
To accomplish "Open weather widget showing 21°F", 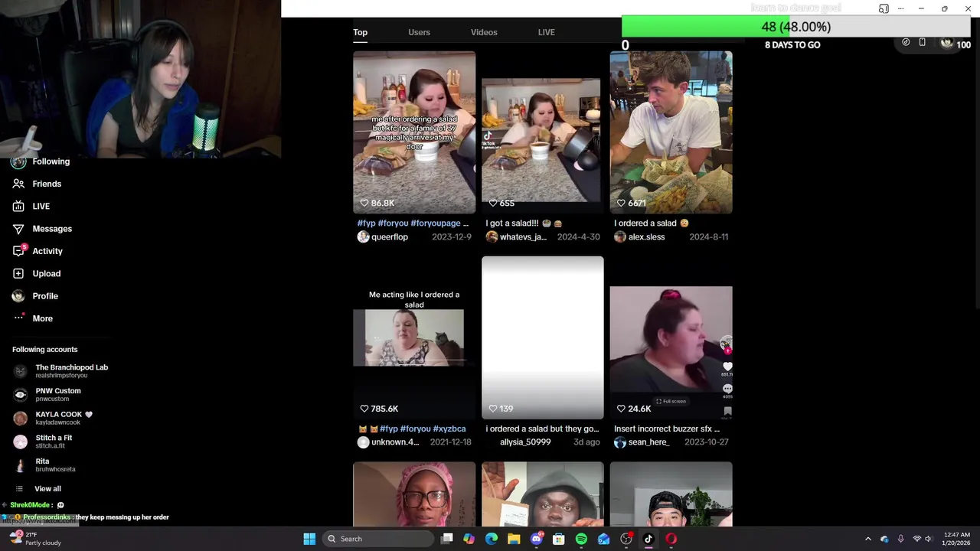I will (x=35, y=539).
